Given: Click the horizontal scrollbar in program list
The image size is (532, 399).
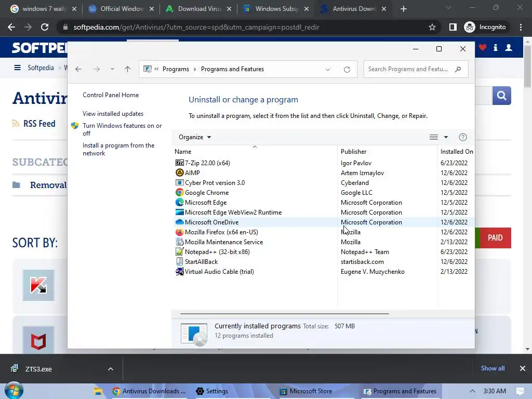Looking at the screenshot, I should click(284, 313).
